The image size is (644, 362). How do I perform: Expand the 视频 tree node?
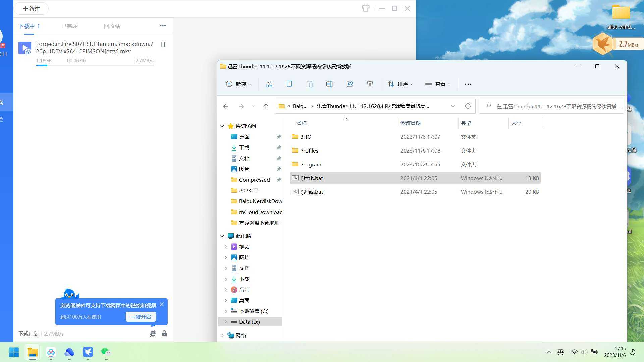(x=226, y=247)
